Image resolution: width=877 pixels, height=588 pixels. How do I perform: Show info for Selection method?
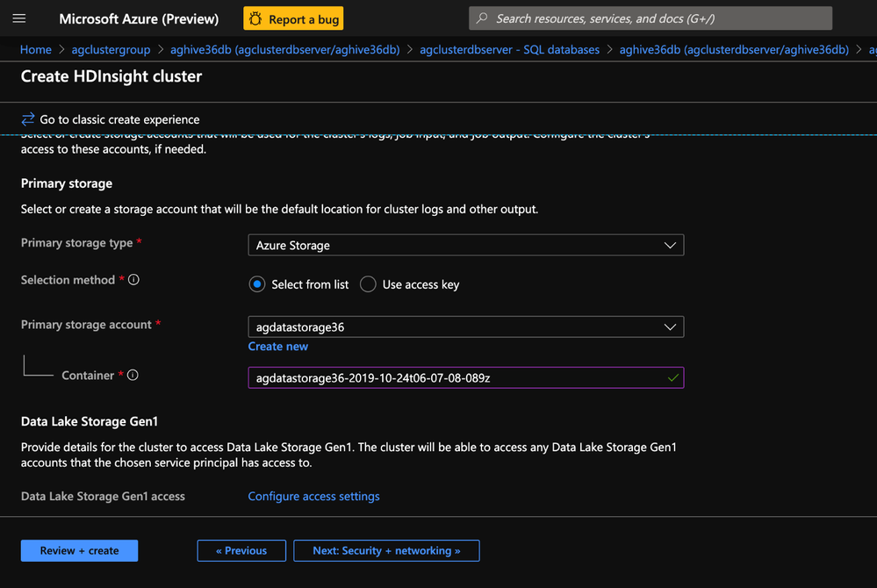133,279
